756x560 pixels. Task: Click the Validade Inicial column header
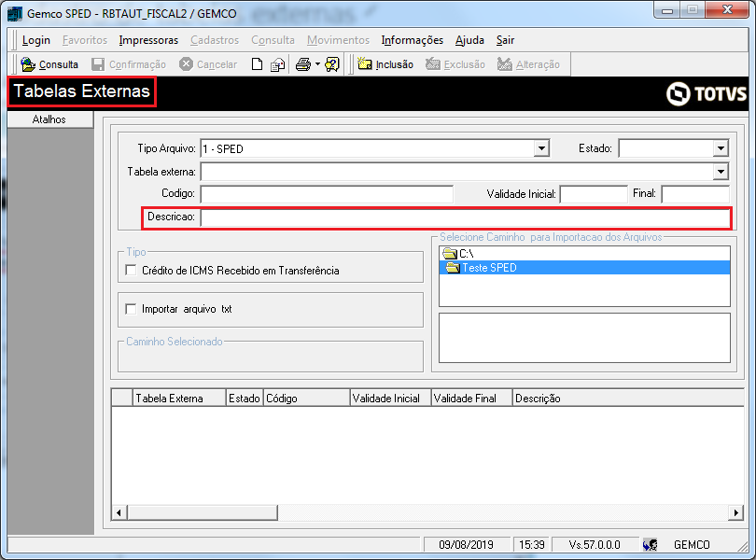390,398
